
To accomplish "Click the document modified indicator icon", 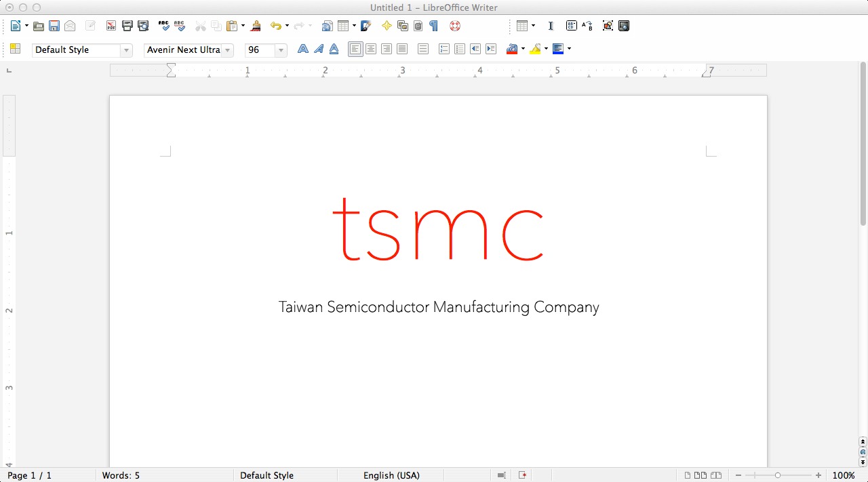I will (523, 475).
